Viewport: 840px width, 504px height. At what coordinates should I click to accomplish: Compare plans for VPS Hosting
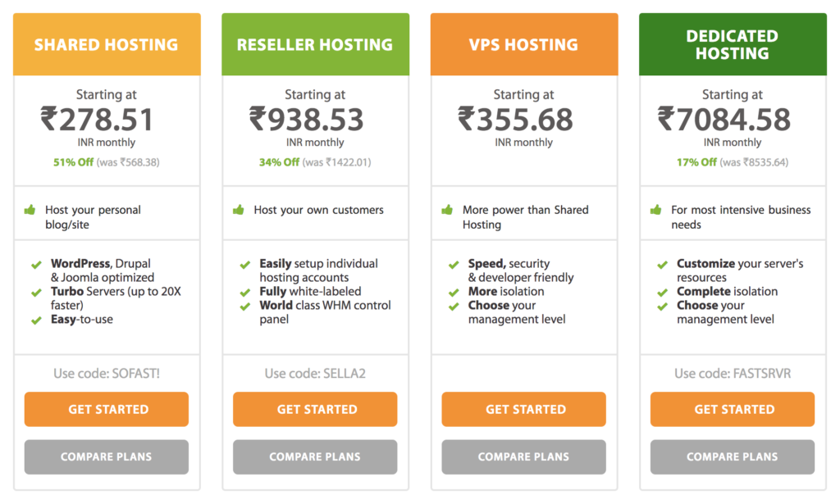click(524, 457)
